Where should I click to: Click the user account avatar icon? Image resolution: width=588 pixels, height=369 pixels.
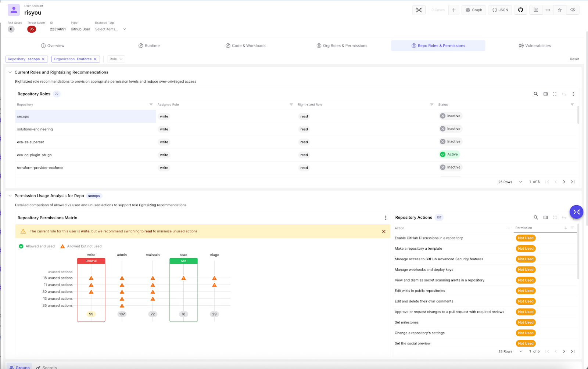tap(14, 10)
